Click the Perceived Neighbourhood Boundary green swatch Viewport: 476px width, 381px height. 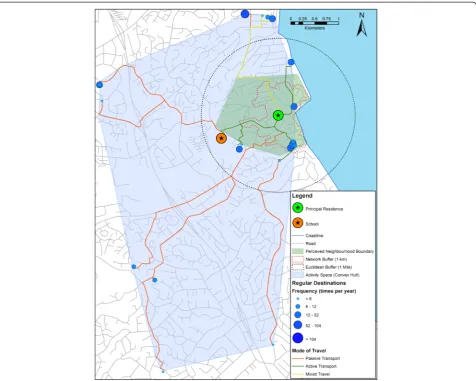point(298,251)
